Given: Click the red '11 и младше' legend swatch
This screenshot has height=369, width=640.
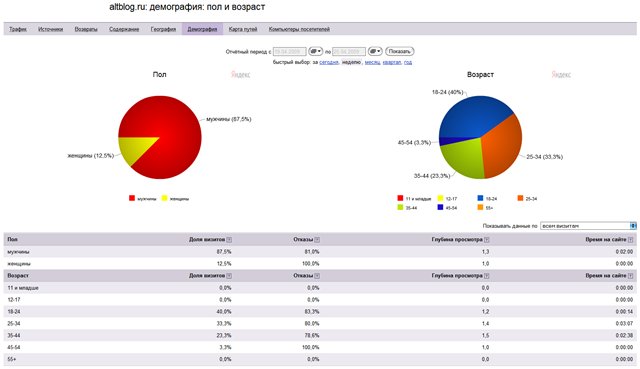Looking at the screenshot, I should 400,198.
